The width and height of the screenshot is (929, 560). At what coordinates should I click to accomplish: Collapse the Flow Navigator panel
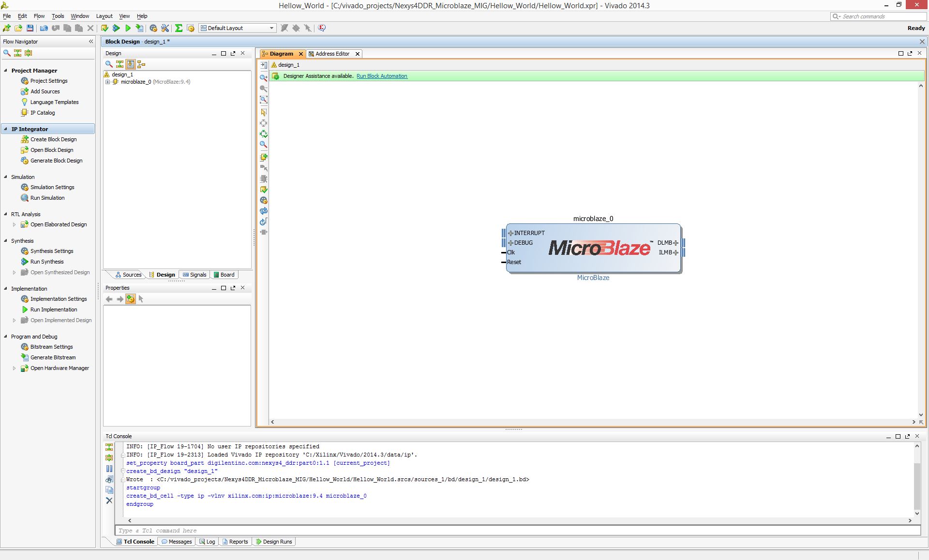pyautogui.click(x=90, y=42)
